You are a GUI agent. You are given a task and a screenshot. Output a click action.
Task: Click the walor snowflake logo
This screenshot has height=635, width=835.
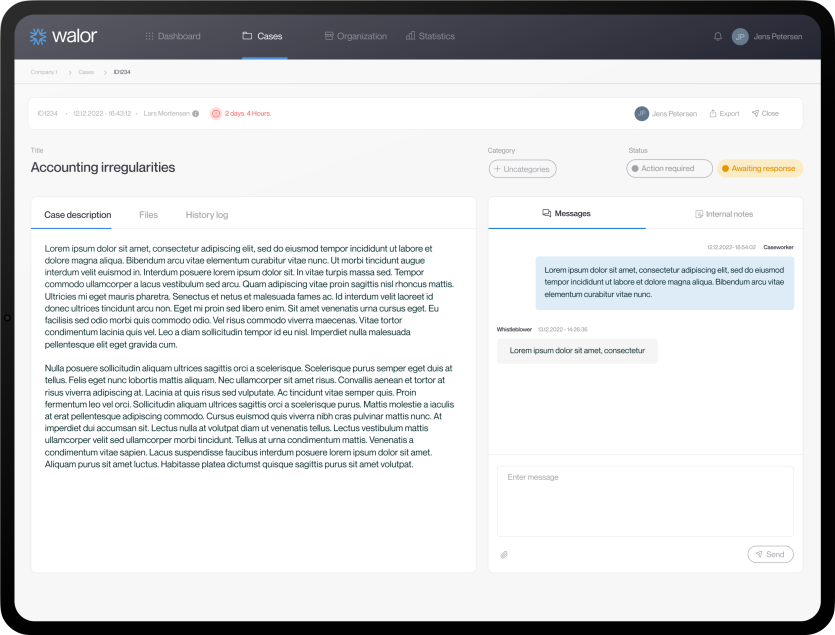[38, 36]
